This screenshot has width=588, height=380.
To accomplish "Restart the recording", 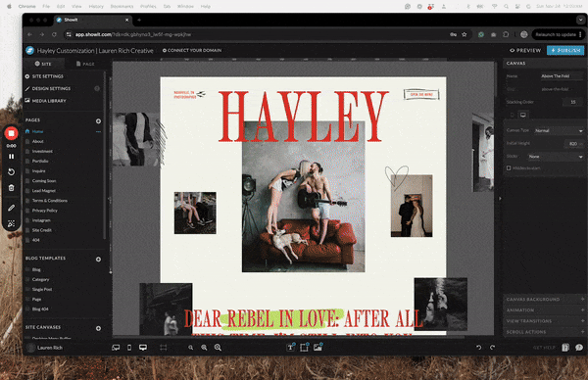I will pyautogui.click(x=11, y=172).
